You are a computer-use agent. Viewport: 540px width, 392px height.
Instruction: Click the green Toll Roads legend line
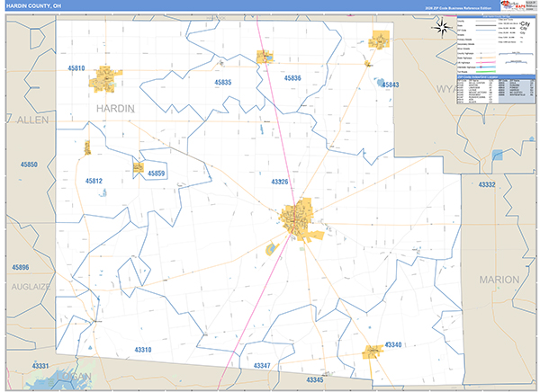(486, 72)
